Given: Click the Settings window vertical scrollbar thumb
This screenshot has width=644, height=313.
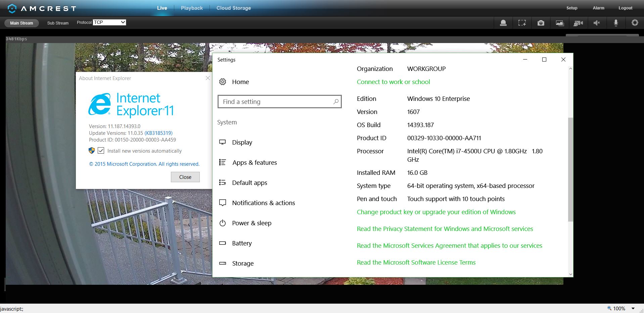Looking at the screenshot, I should tap(570, 169).
